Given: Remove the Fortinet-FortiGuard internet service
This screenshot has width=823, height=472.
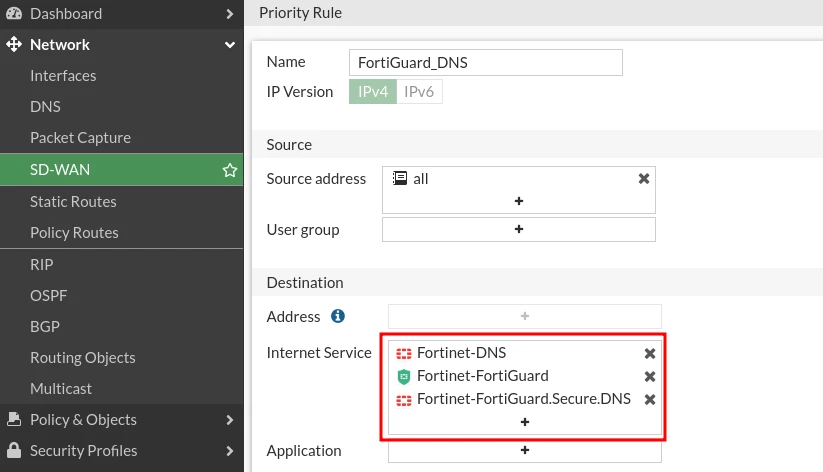Looking at the screenshot, I should (650, 376).
